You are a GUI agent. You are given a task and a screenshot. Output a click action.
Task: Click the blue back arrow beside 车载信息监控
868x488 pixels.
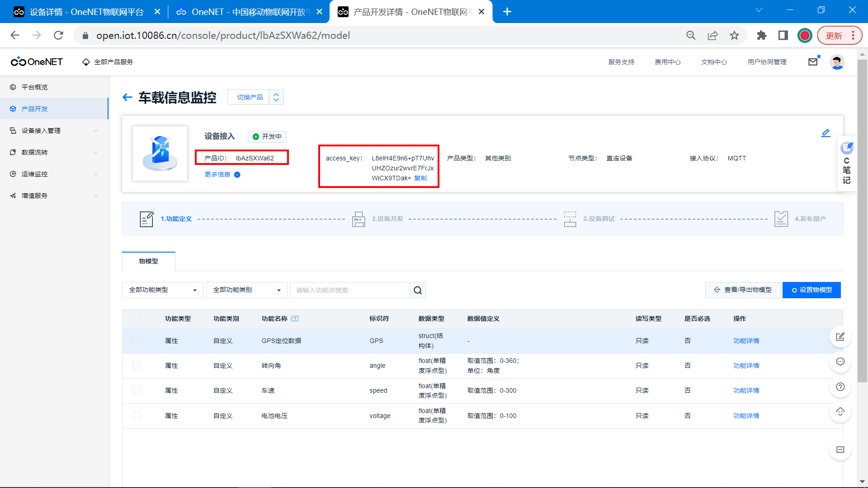(127, 97)
